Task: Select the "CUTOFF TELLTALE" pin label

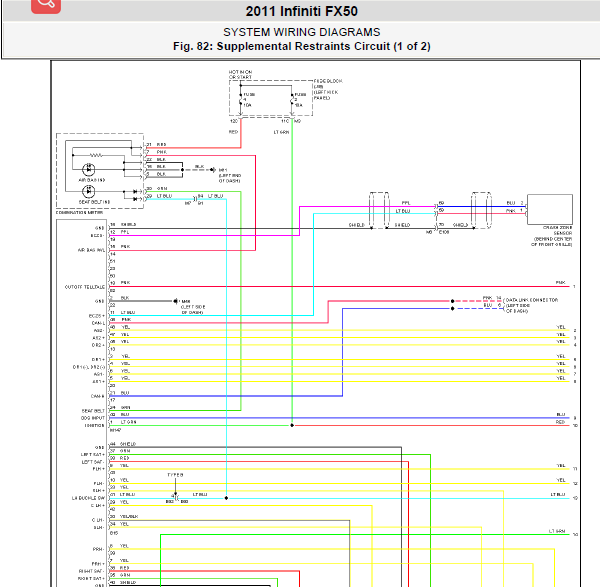Action: click(85, 287)
